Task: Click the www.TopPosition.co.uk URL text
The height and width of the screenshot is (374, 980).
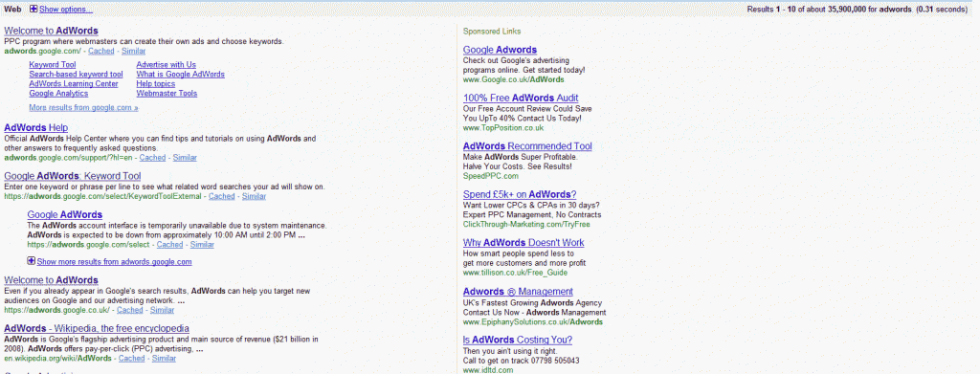Action: (503, 128)
